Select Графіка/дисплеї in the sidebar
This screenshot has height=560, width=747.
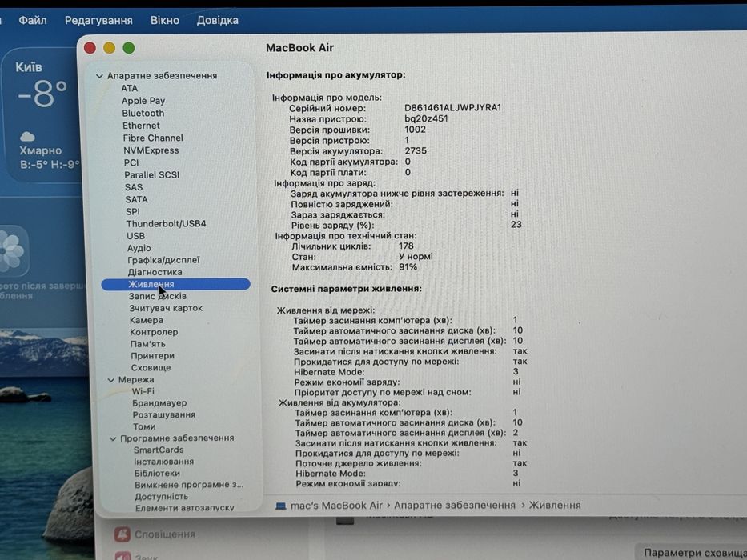pos(163,260)
